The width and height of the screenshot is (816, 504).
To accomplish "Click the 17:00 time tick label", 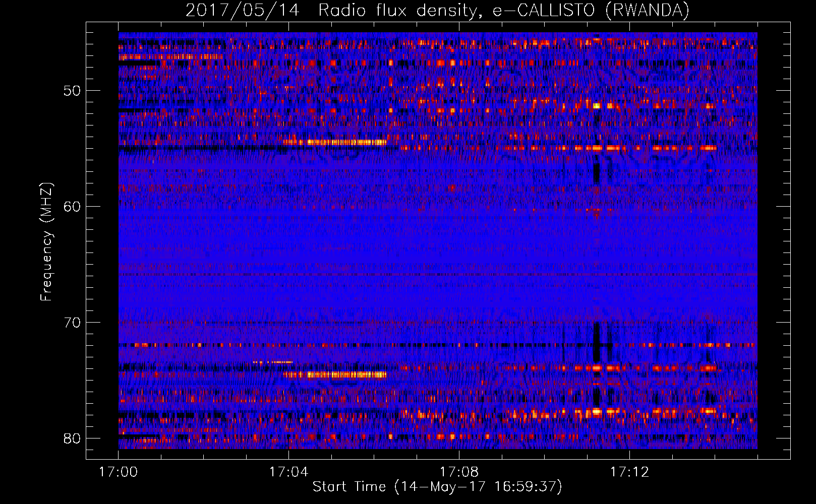I will 119,472.
